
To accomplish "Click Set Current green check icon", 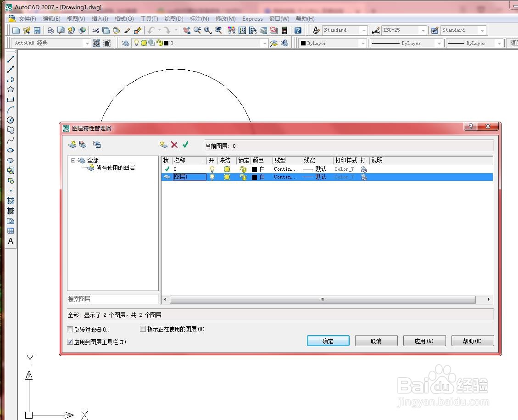I will [x=185, y=145].
